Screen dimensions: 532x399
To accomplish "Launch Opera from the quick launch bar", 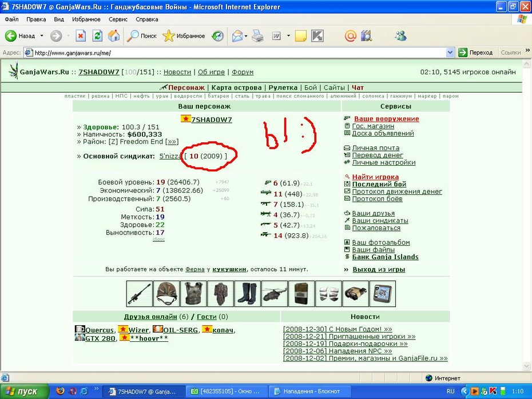I will [x=73, y=391].
